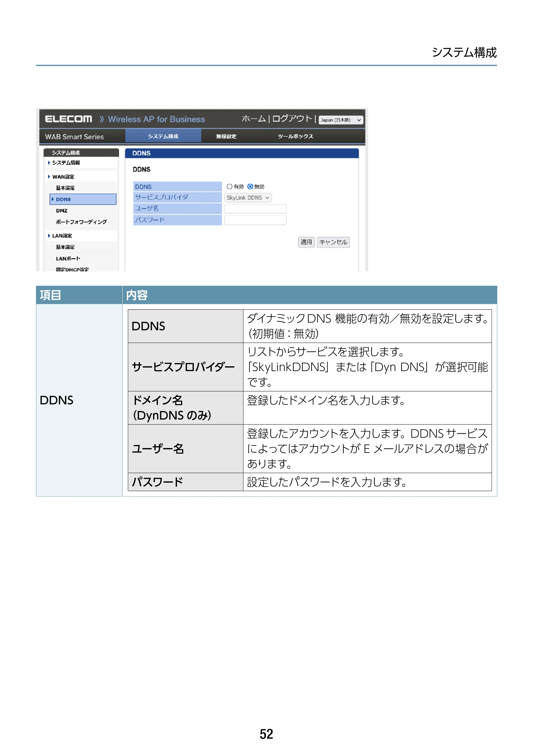The image size is (533, 756).
Task: Click the 適用 button
Action: click(306, 242)
